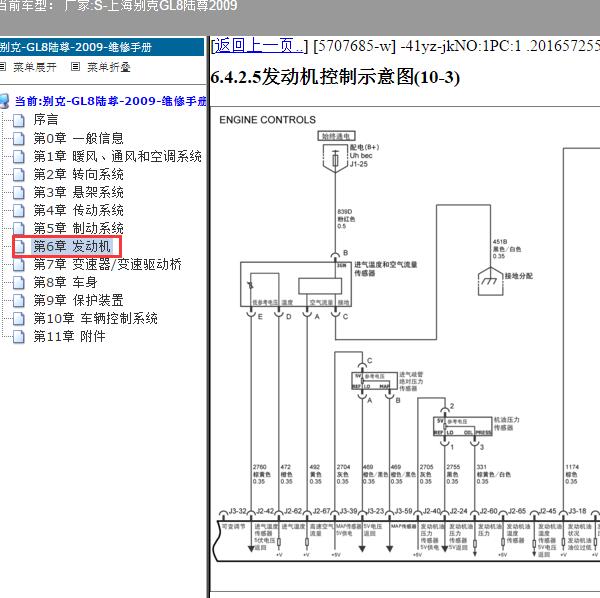
Task: Open 第5章 制动系统
Action: click(78, 228)
